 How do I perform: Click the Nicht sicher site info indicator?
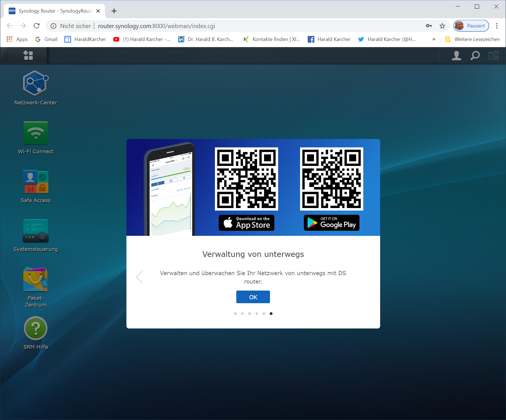tap(71, 26)
